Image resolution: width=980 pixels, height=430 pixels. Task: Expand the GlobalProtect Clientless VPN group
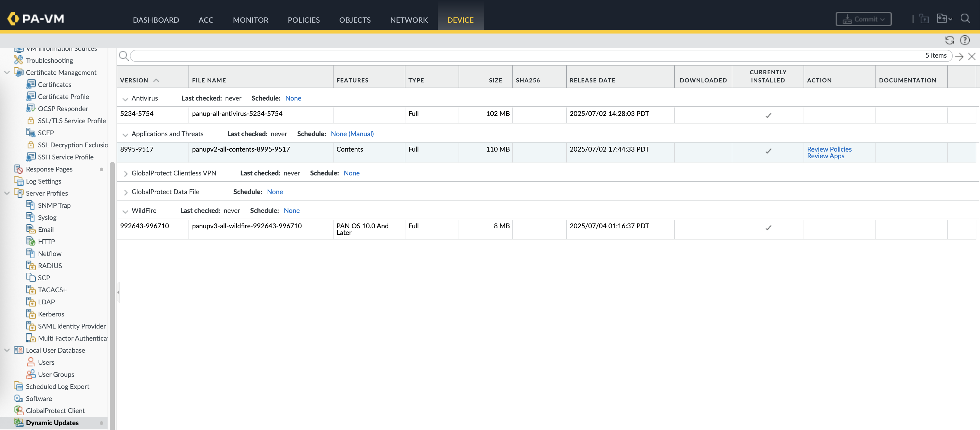click(126, 174)
